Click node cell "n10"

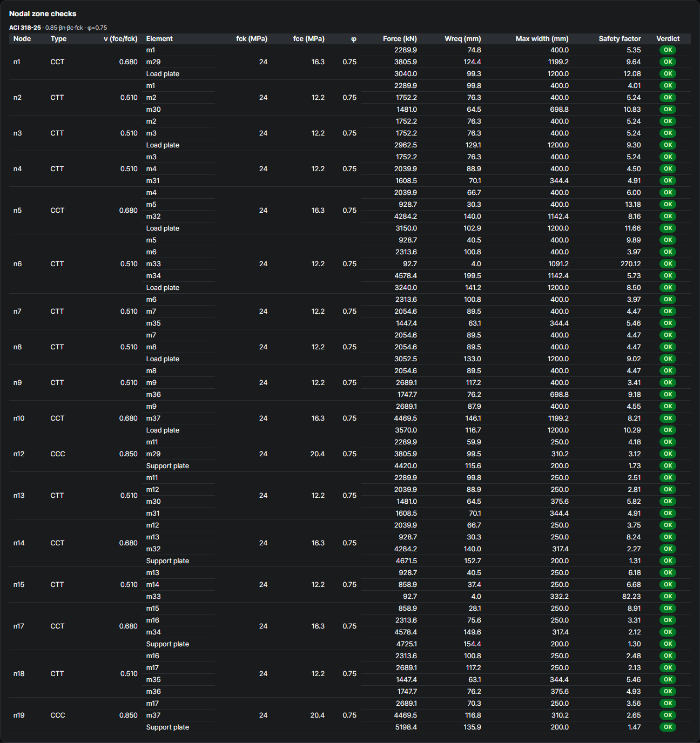click(19, 418)
